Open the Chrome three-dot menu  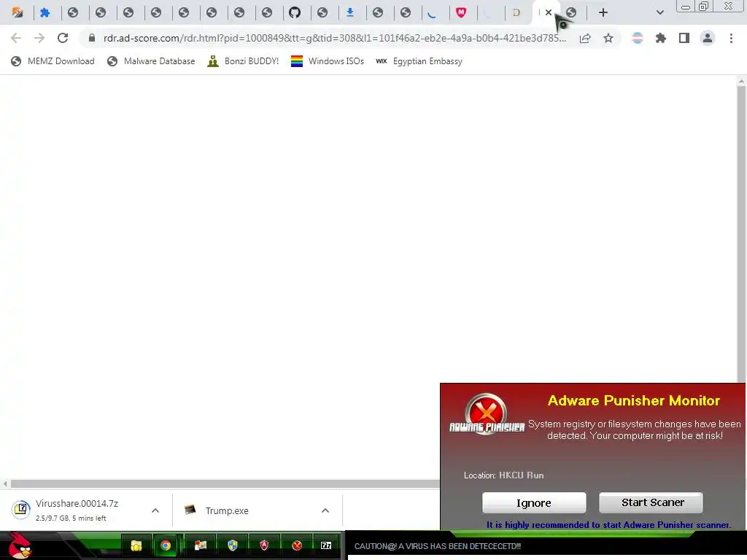731,38
